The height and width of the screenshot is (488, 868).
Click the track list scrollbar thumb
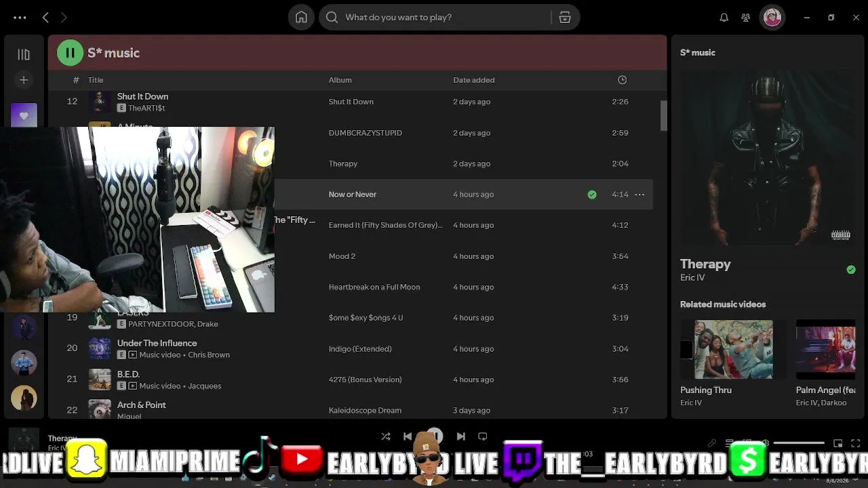pos(664,116)
